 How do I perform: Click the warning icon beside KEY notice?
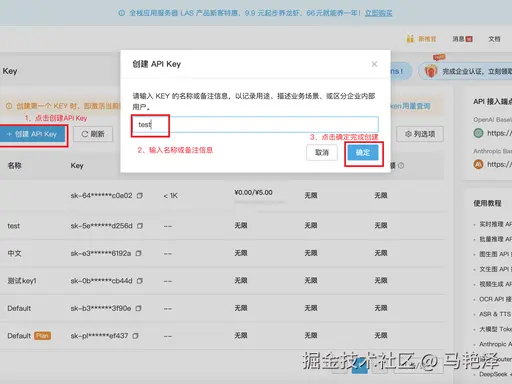pyautogui.click(x=9, y=106)
